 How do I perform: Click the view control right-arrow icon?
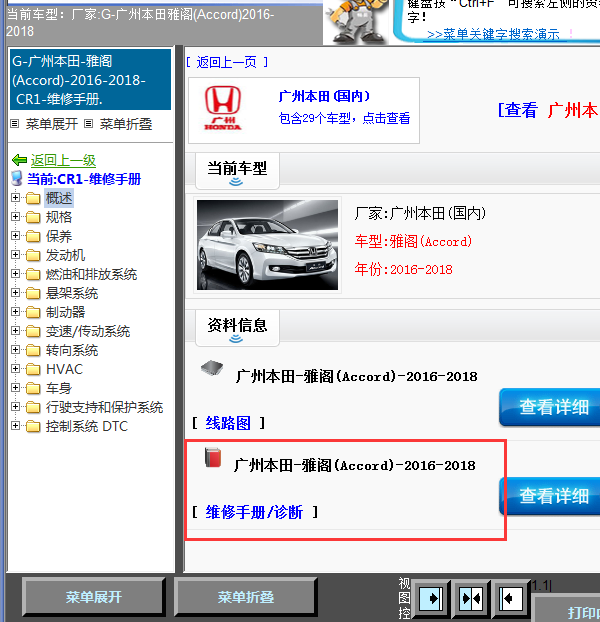[431, 598]
